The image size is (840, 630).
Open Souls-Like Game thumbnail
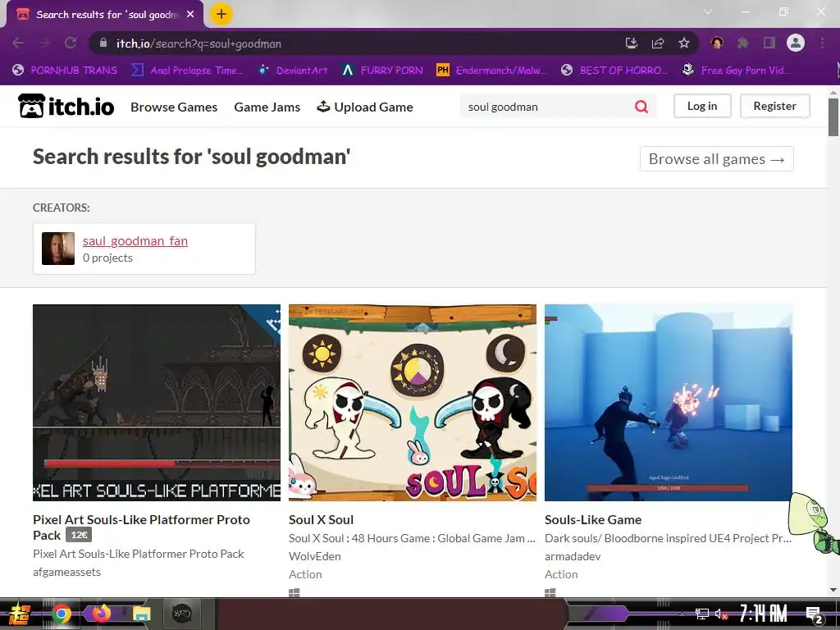click(669, 403)
